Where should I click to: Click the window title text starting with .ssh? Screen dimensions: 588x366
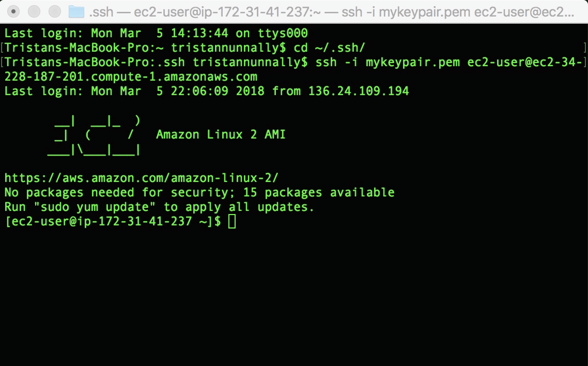pos(332,12)
